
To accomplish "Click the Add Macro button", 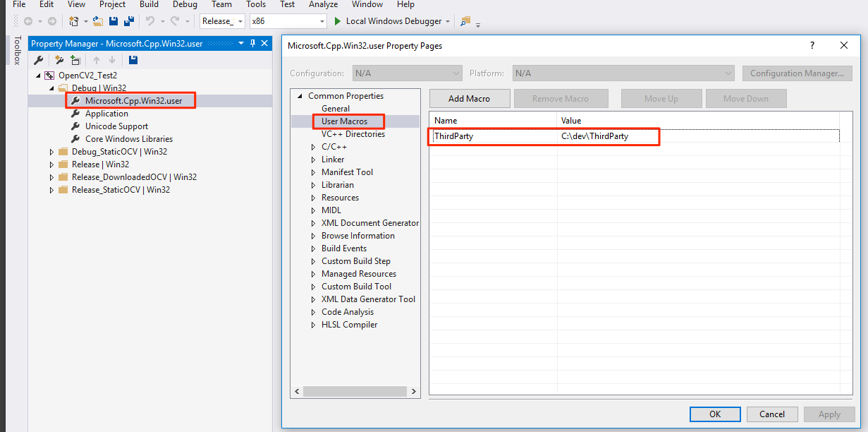I will pos(469,99).
